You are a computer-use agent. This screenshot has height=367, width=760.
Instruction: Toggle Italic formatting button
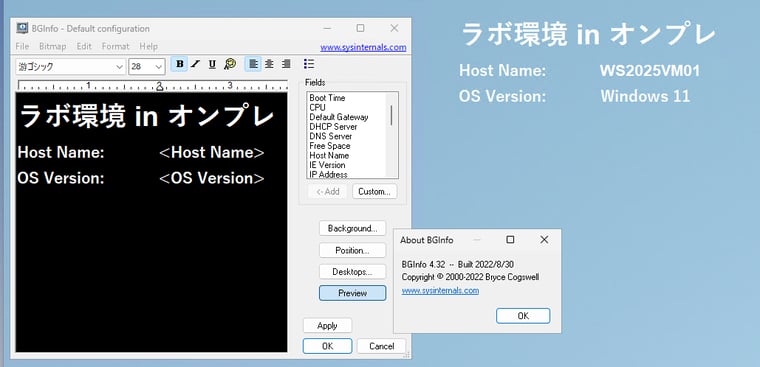tap(195, 64)
